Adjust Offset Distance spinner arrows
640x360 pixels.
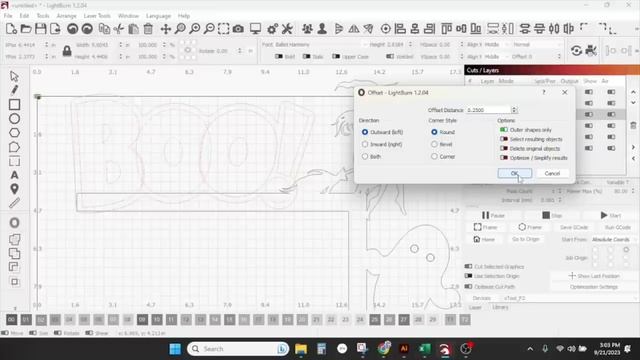coord(514,110)
